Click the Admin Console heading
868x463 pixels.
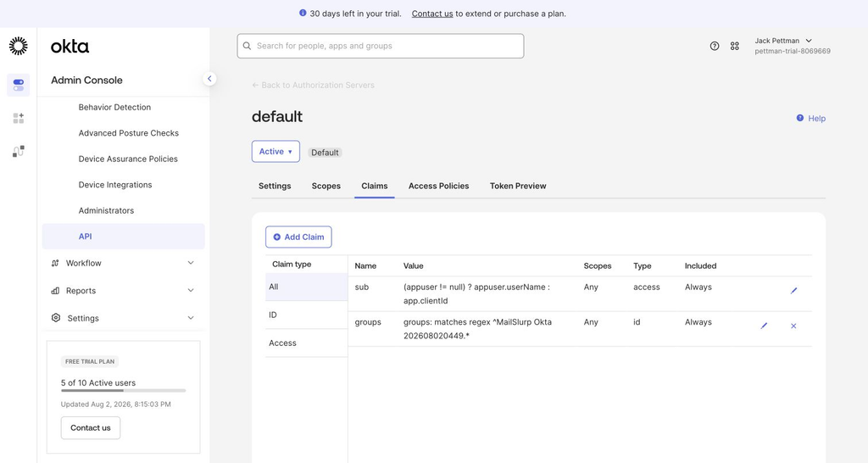pyautogui.click(x=86, y=81)
